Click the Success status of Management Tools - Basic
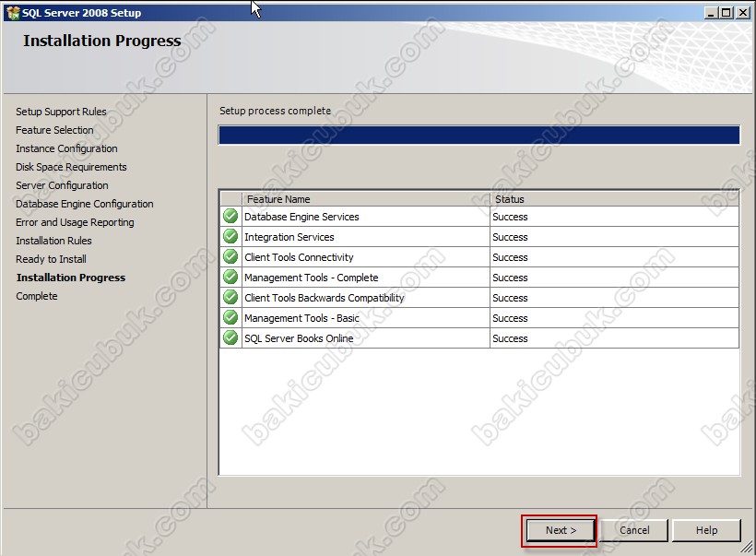 point(510,318)
